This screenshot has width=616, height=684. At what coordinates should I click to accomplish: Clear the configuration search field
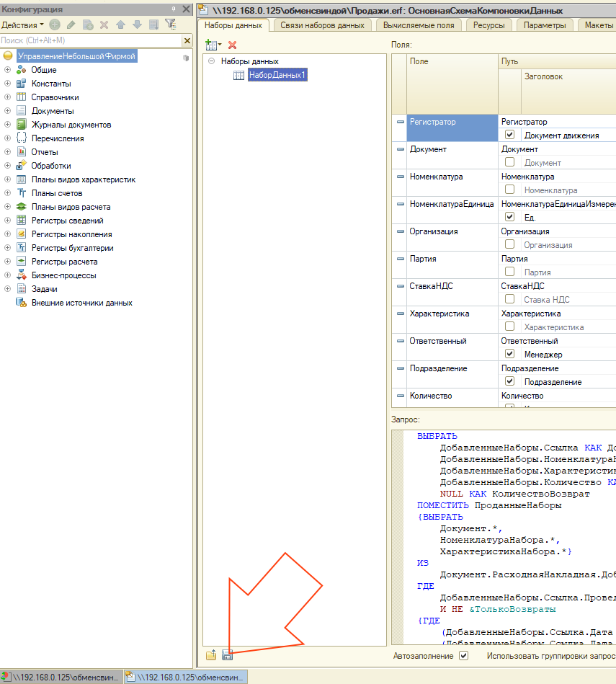tap(187, 40)
